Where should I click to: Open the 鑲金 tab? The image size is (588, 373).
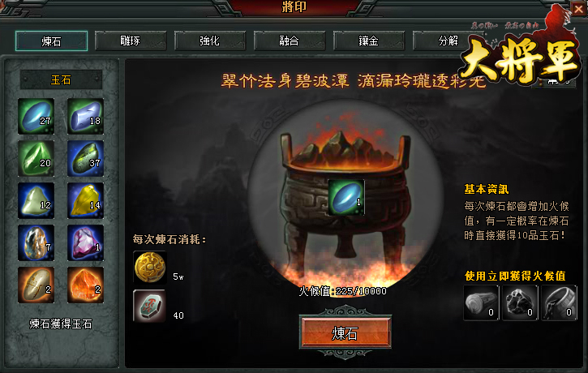tap(369, 41)
